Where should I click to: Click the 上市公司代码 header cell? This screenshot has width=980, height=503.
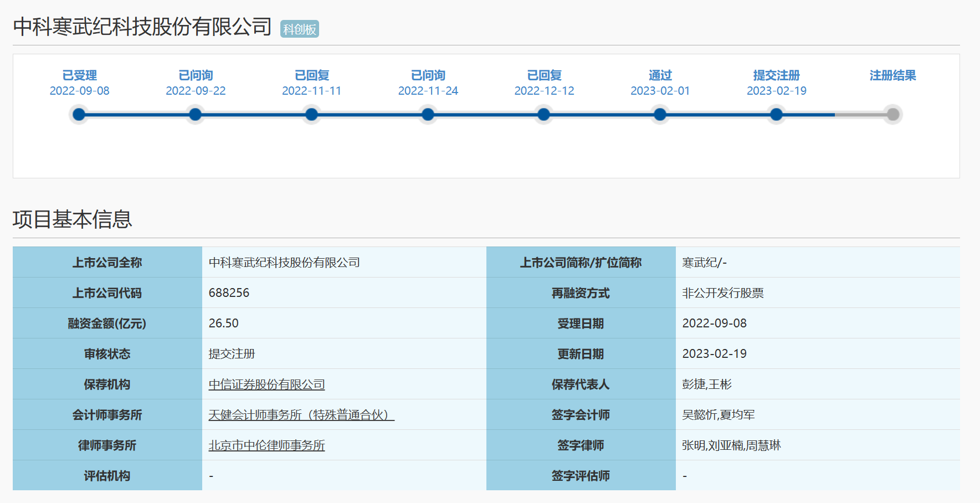pos(107,292)
